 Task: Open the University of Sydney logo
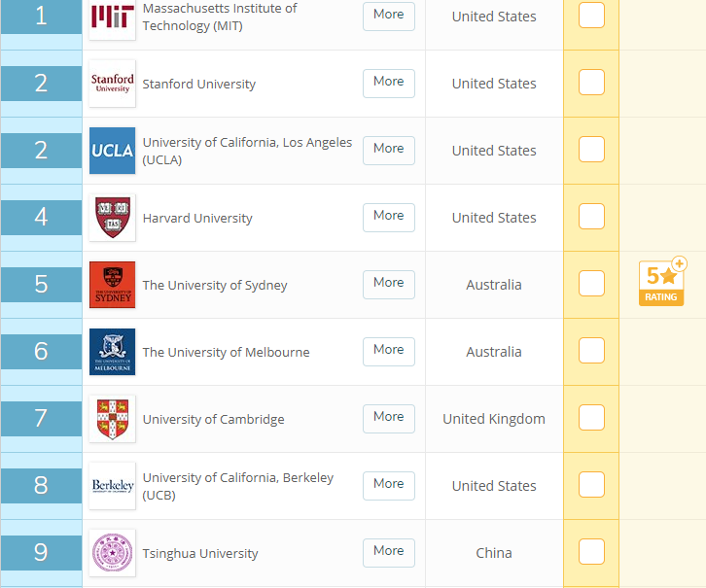click(x=112, y=285)
